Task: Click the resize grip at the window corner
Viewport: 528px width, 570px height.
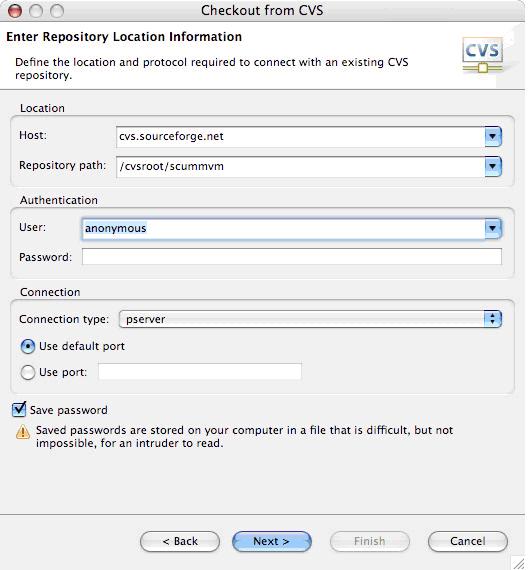Action: [x=518, y=562]
